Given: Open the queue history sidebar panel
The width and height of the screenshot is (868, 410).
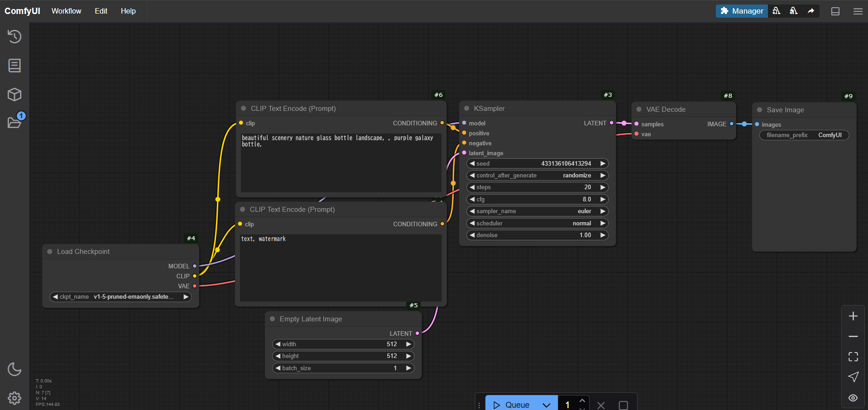Looking at the screenshot, I should pos(14,36).
